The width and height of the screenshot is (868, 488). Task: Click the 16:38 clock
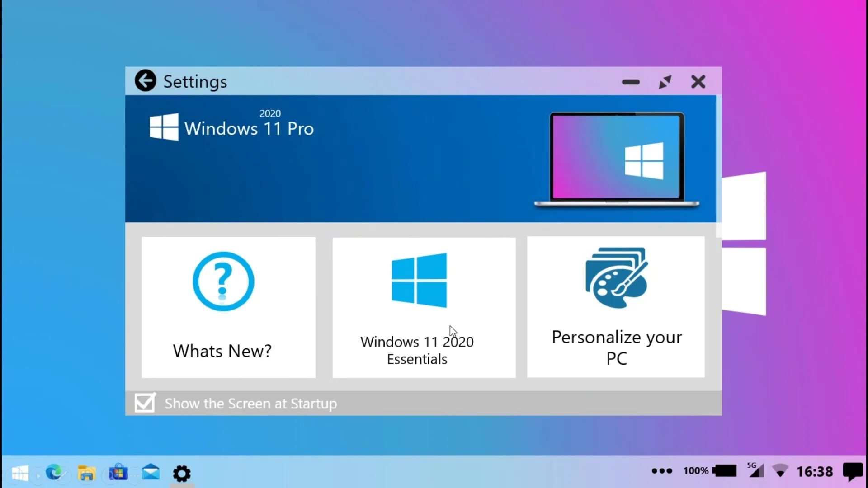814,471
